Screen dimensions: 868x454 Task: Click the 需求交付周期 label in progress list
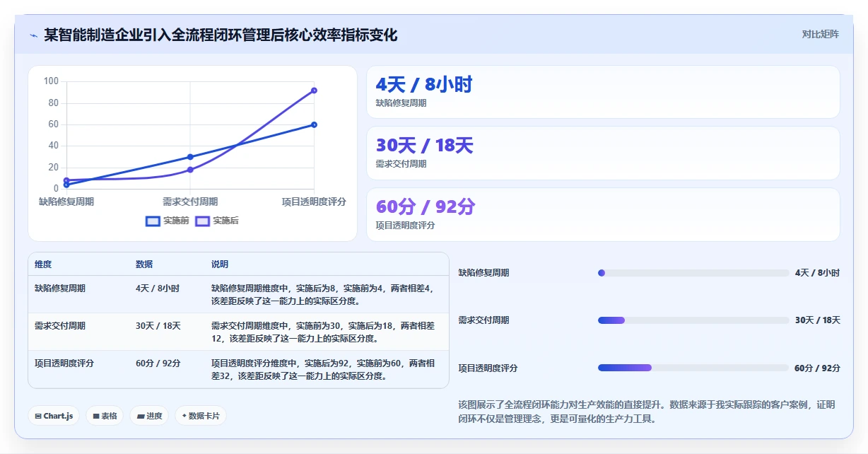(x=483, y=320)
